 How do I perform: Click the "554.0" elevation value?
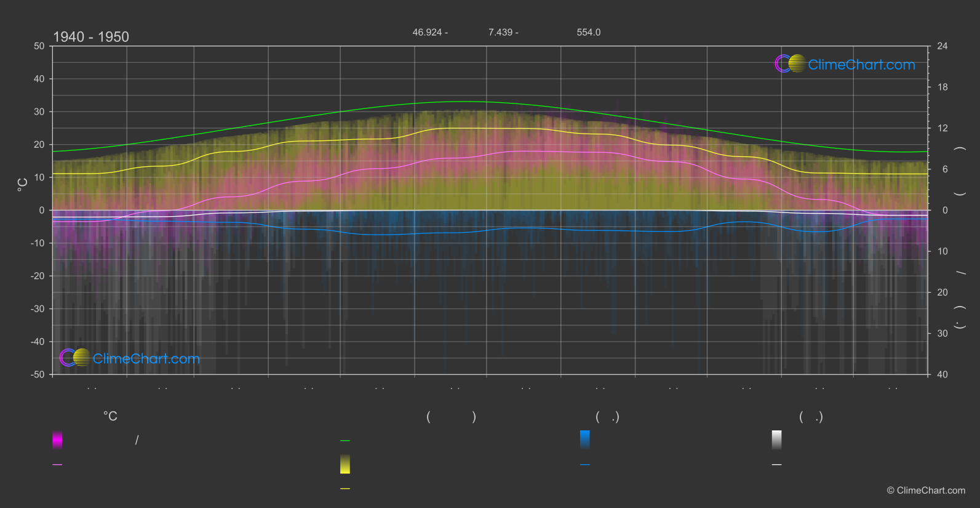(589, 32)
